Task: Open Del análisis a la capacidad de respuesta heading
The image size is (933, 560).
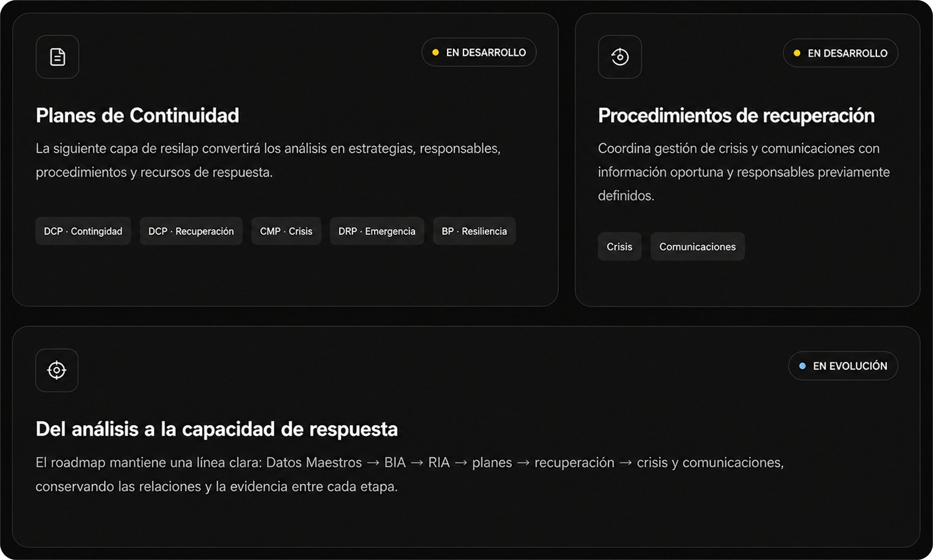Action: point(217,429)
